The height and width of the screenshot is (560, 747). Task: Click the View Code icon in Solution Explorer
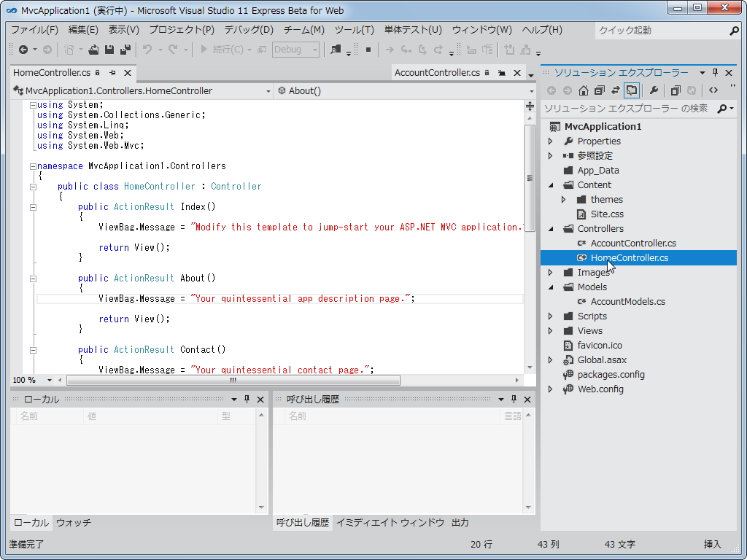(713, 90)
